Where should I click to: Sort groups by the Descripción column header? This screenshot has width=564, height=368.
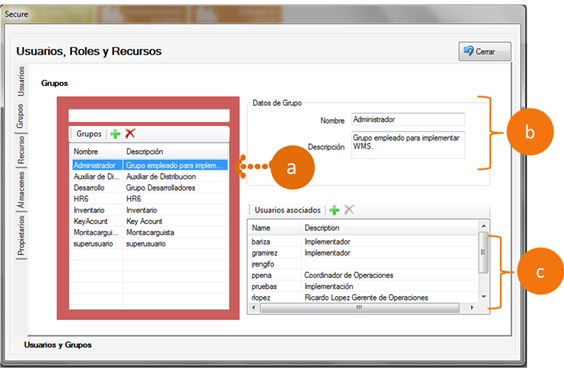click(x=176, y=152)
